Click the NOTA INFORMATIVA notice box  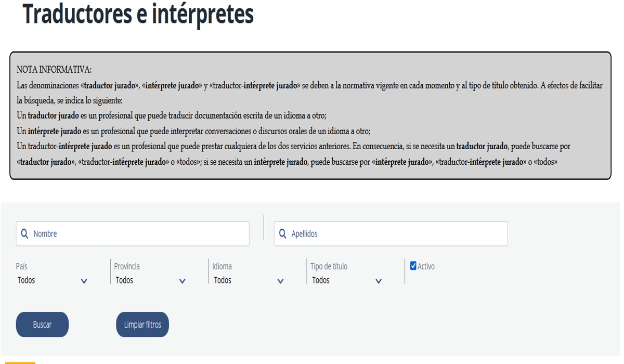click(310, 115)
